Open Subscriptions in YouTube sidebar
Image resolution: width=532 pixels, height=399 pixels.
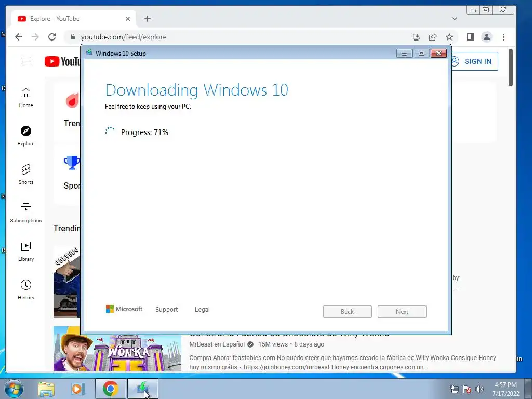click(x=26, y=212)
